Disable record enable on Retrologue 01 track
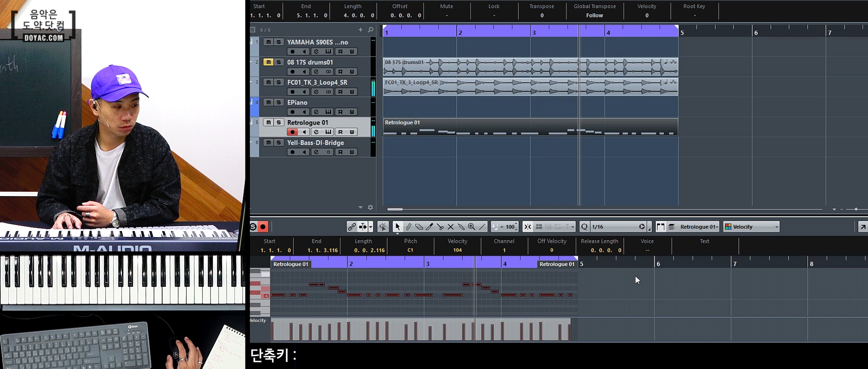The image size is (868, 369). 292,132
